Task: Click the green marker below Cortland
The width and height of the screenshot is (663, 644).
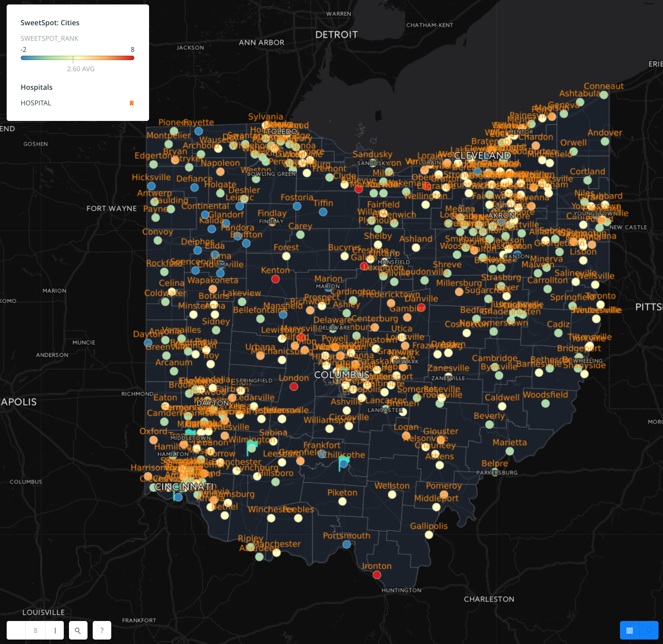Action: pyautogui.click(x=588, y=180)
